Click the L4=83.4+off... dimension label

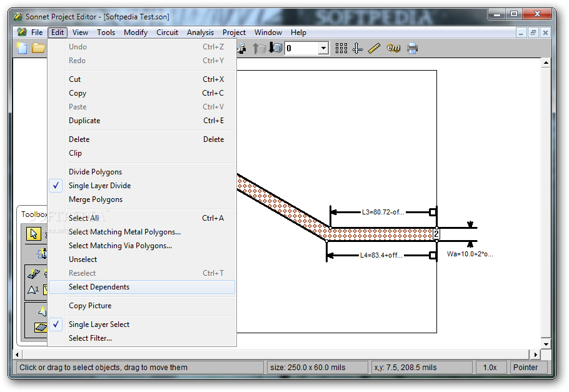click(x=381, y=255)
